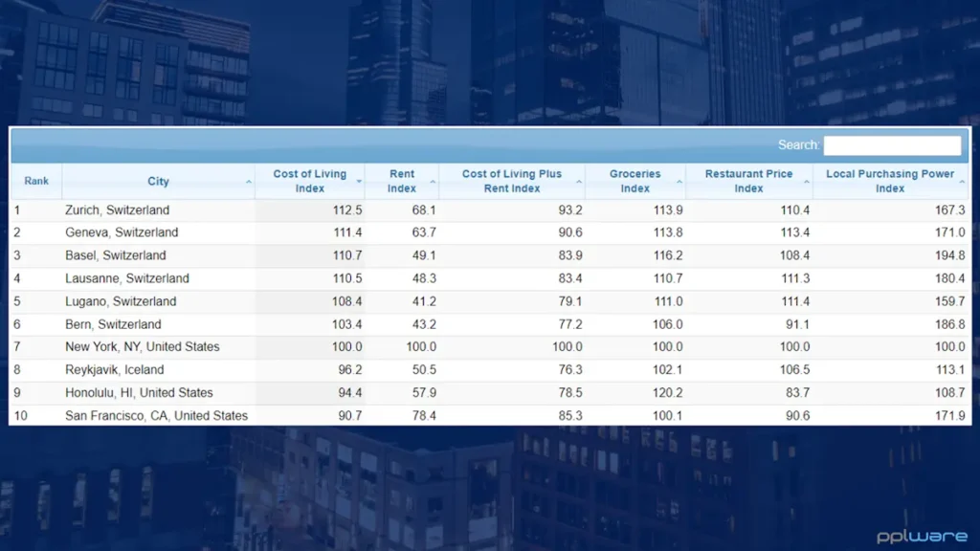Click the pplware logo watermark
This screenshot has height=551, width=980.
point(922,537)
